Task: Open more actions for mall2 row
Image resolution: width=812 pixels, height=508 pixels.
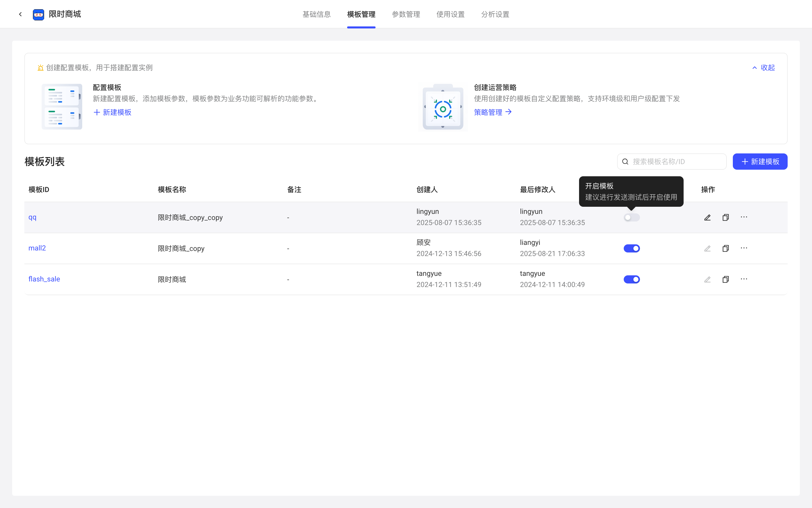Action: tap(744, 248)
